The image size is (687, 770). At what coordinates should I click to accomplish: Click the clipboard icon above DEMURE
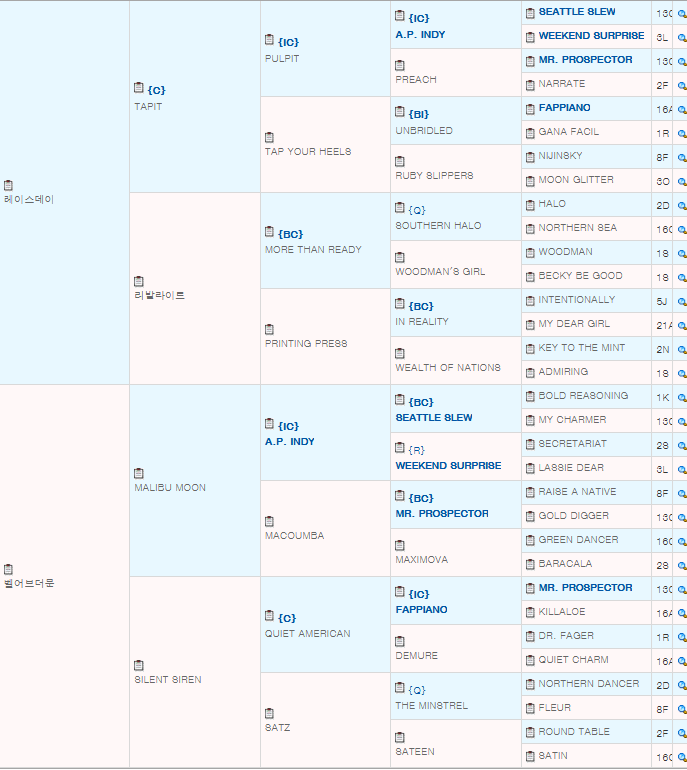tap(400, 641)
